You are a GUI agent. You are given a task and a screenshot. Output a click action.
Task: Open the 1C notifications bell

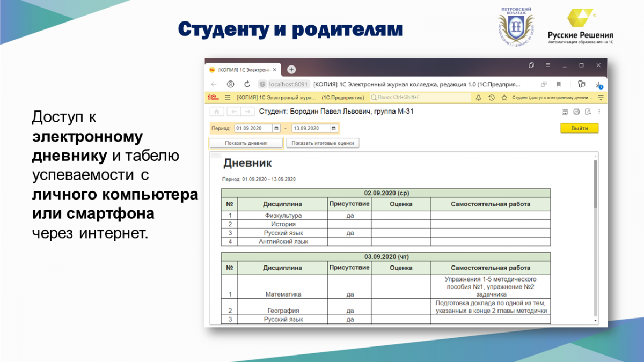pos(478,98)
